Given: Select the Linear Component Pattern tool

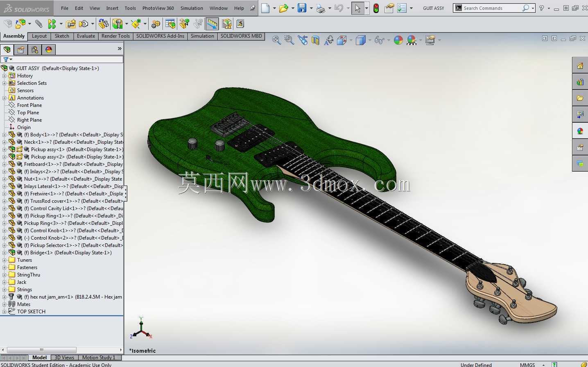Looking at the screenshot, I should click(x=52, y=24).
